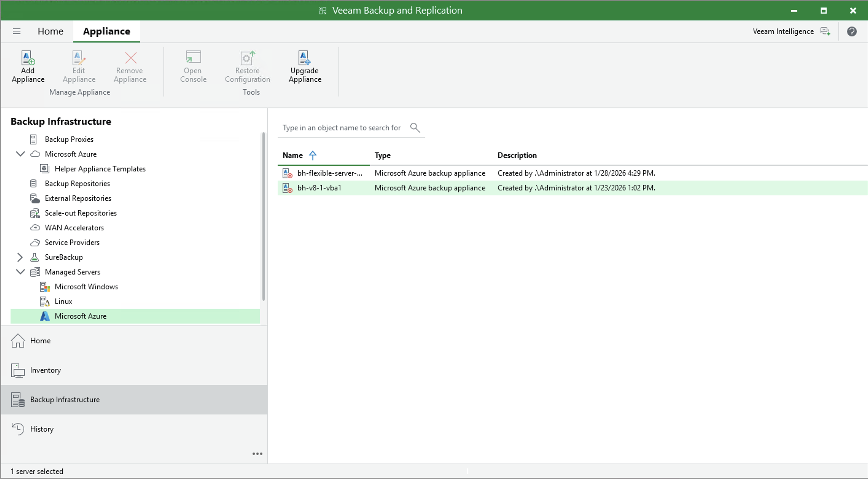Open the History navigation view
Screen dimensions: 868x479
point(134,429)
